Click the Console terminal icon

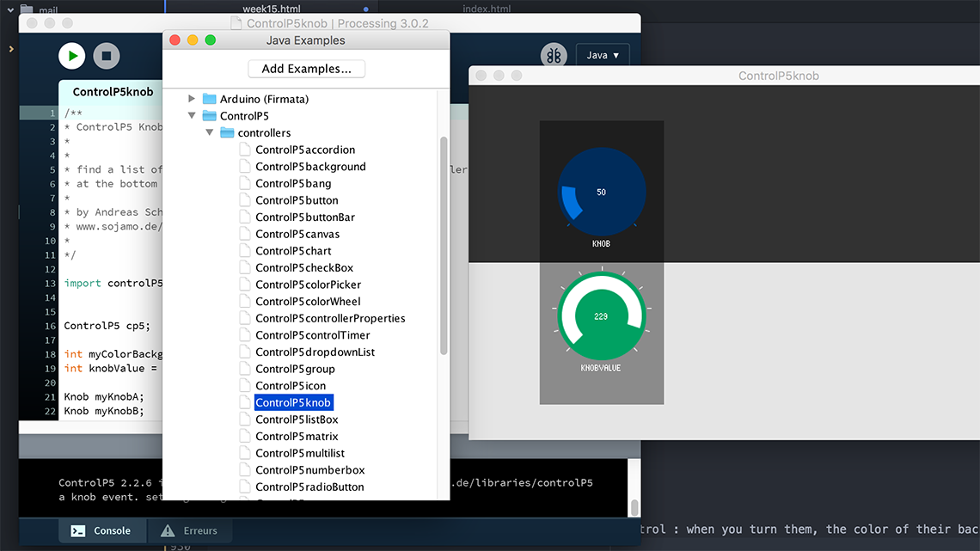pyautogui.click(x=78, y=531)
